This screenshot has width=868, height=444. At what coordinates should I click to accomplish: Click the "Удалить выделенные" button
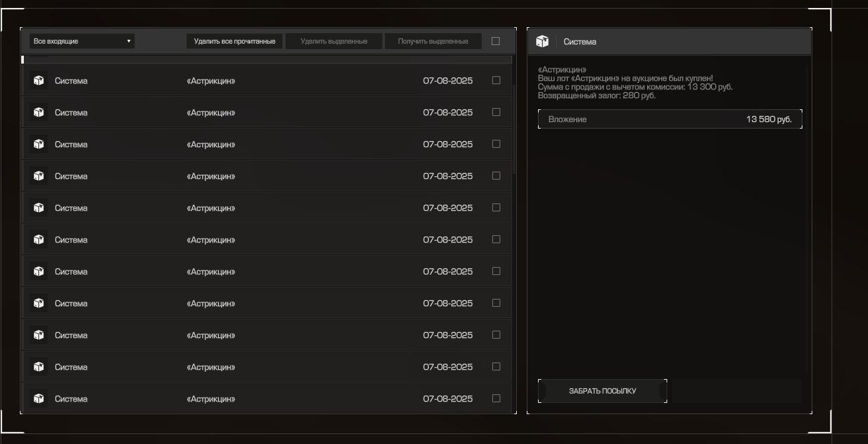[x=334, y=41]
